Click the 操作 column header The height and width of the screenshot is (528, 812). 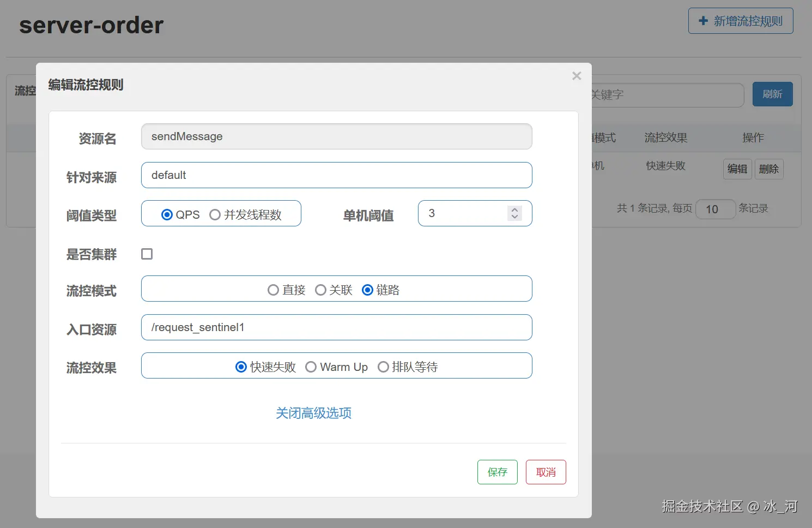(x=753, y=137)
